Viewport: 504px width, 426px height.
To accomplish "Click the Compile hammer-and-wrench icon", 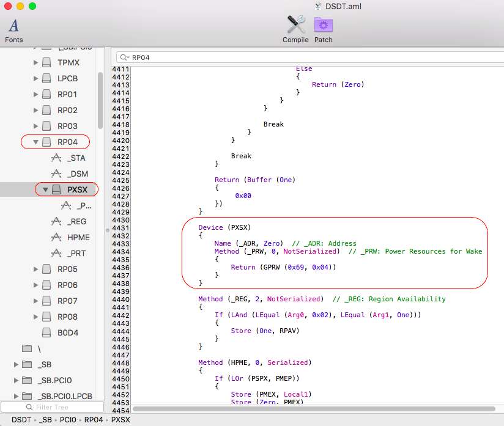I will pyautogui.click(x=295, y=24).
